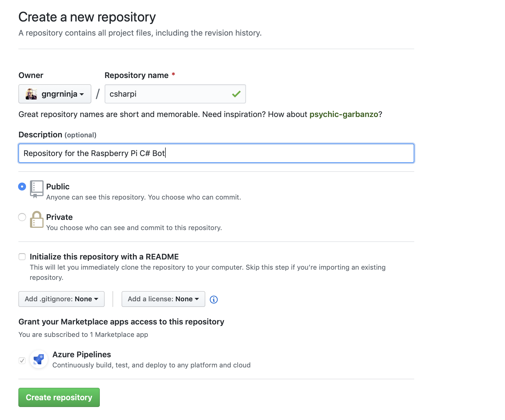Toggle the Azure Pipelines access checkbox
Viewport: 505px width, 420px height.
[x=22, y=360]
